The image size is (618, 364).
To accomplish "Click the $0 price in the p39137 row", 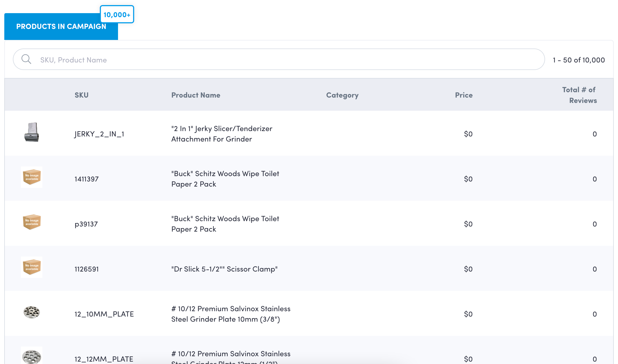I will pos(468,224).
